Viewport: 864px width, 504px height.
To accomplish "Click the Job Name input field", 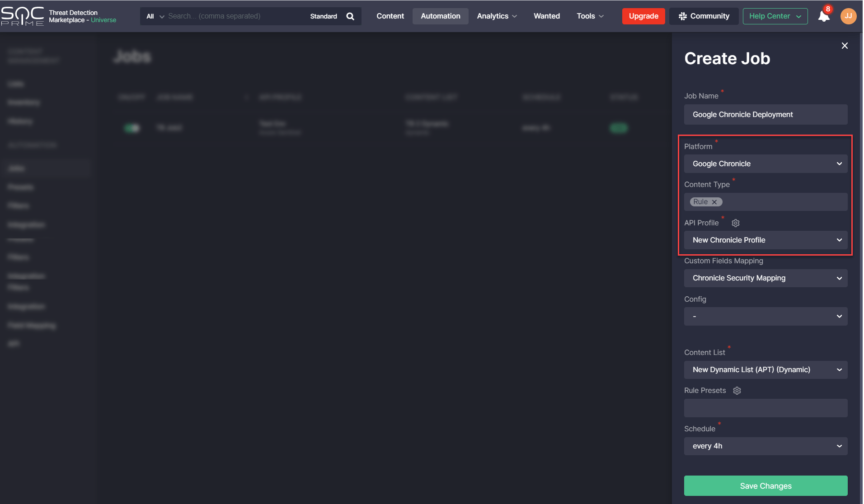I will [765, 115].
